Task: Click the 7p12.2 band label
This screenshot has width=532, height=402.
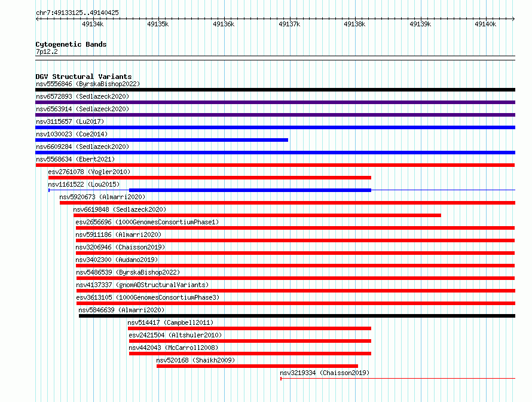Action: [47, 51]
